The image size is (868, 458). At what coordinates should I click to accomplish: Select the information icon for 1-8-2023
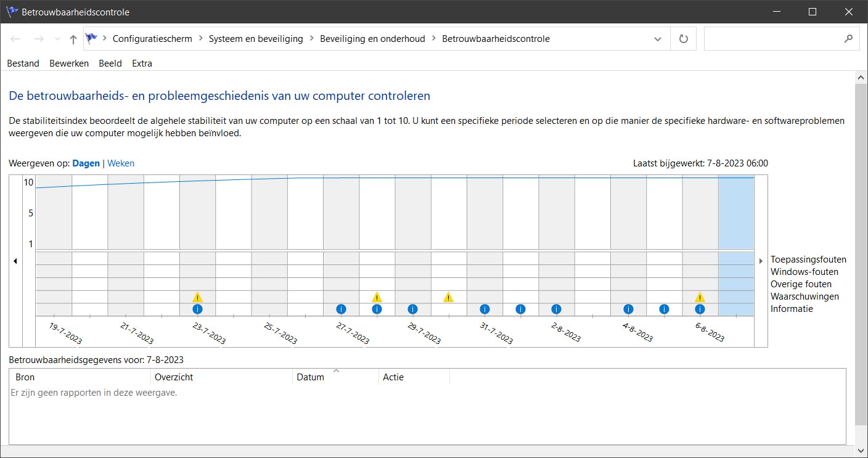pos(520,309)
